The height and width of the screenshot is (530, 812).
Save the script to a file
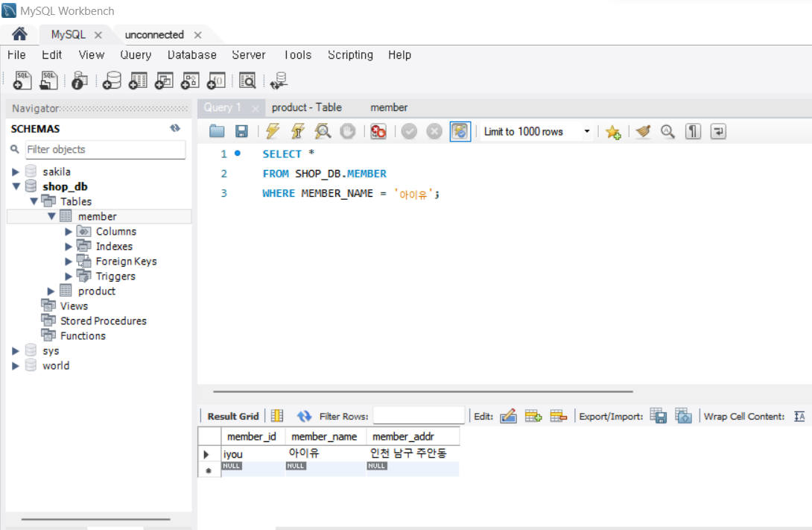(x=241, y=132)
